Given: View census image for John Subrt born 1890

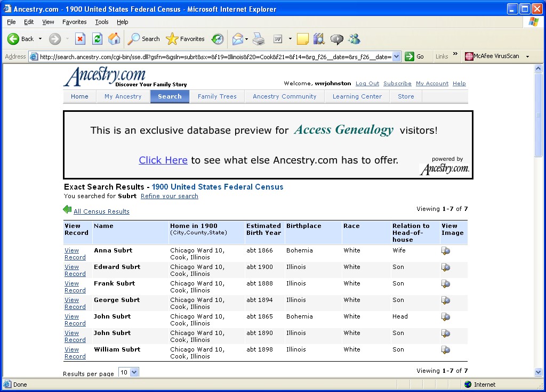Looking at the screenshot, I should click(446, 333).
